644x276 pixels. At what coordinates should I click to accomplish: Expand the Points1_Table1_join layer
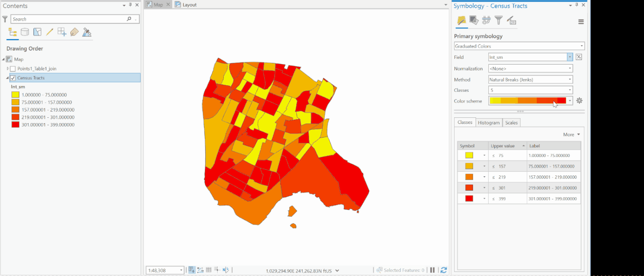point(8,69)
